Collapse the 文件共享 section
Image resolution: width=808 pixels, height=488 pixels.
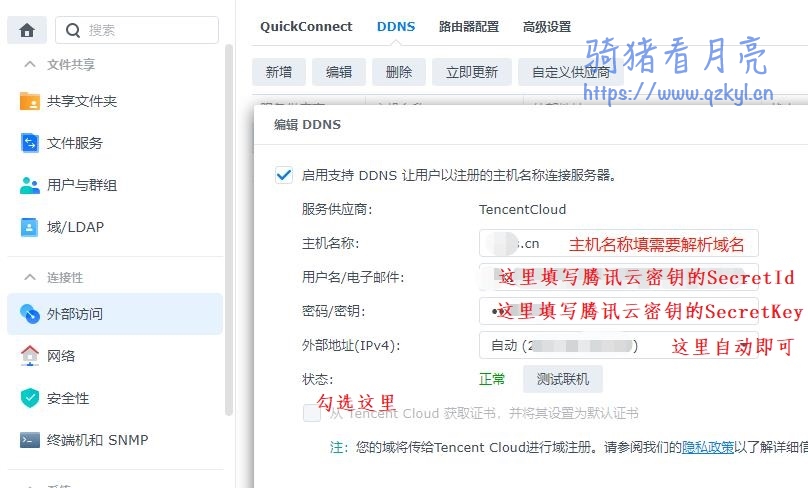(30, 64)
